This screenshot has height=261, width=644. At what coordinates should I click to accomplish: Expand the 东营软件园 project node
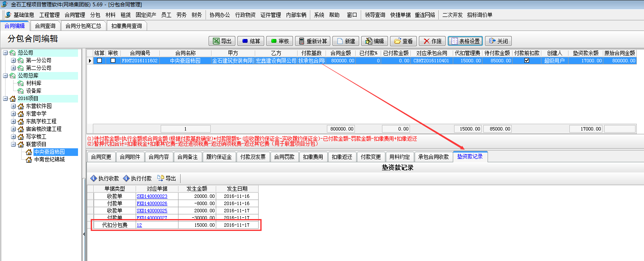13,106
